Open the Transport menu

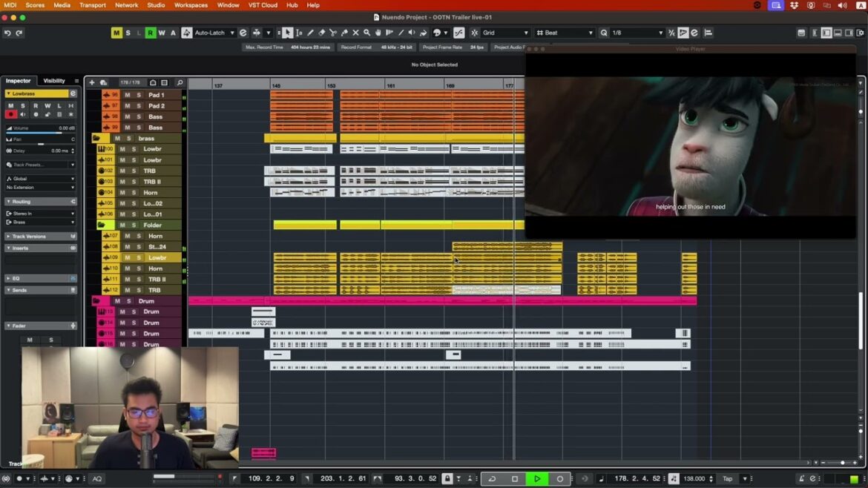click(x=93, y=5)
